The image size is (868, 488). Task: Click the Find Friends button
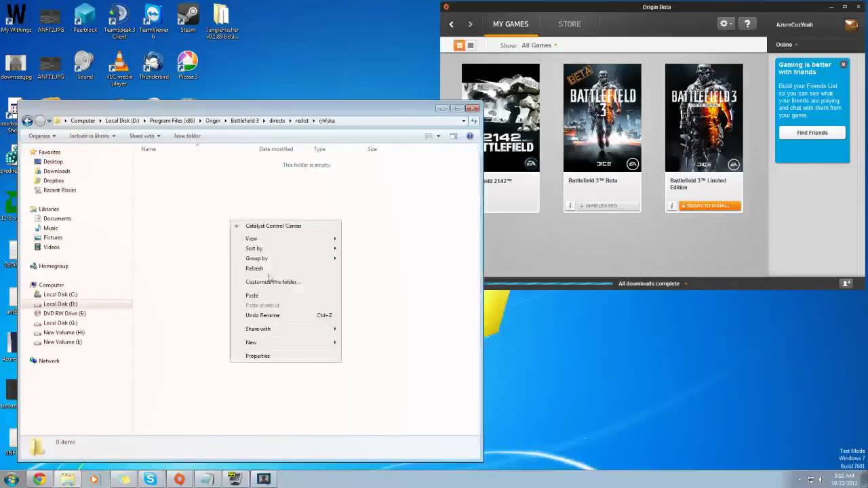coord(812,133)
